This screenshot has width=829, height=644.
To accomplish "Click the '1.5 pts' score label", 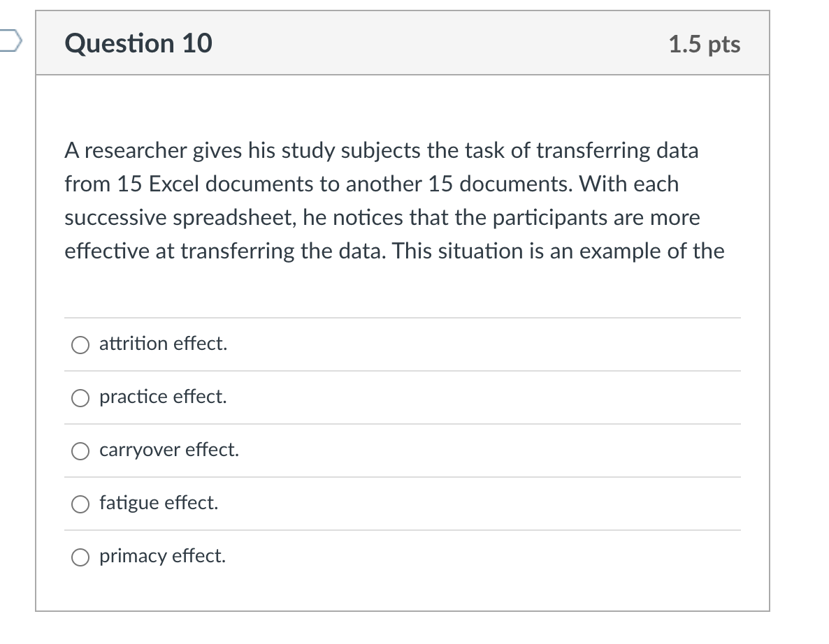I will [x=704, y=44].
